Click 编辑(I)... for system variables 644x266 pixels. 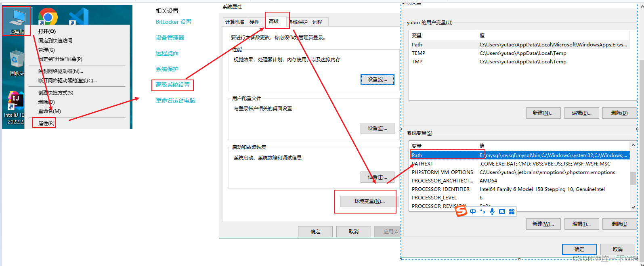coord(581,224)
